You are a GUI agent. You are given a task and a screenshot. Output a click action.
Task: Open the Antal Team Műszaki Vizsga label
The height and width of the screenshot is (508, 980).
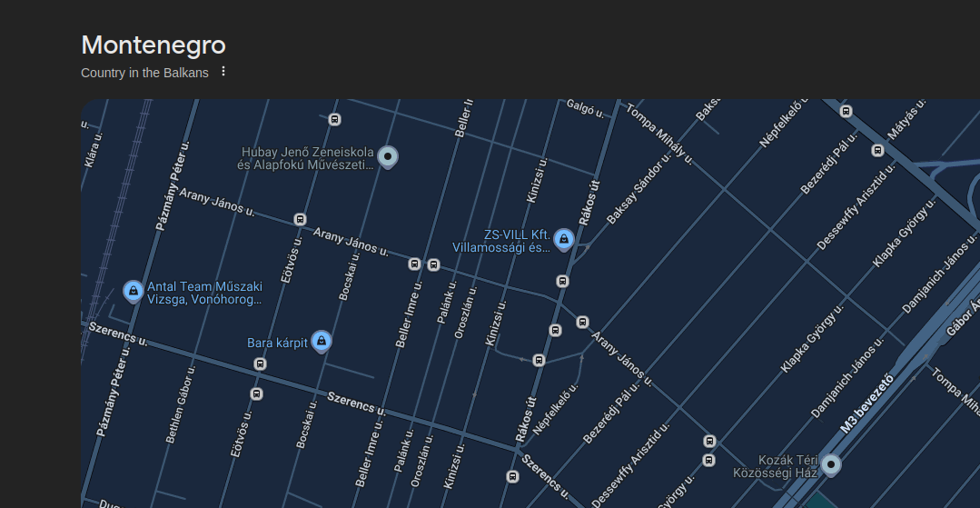click(x=204, y=293)
